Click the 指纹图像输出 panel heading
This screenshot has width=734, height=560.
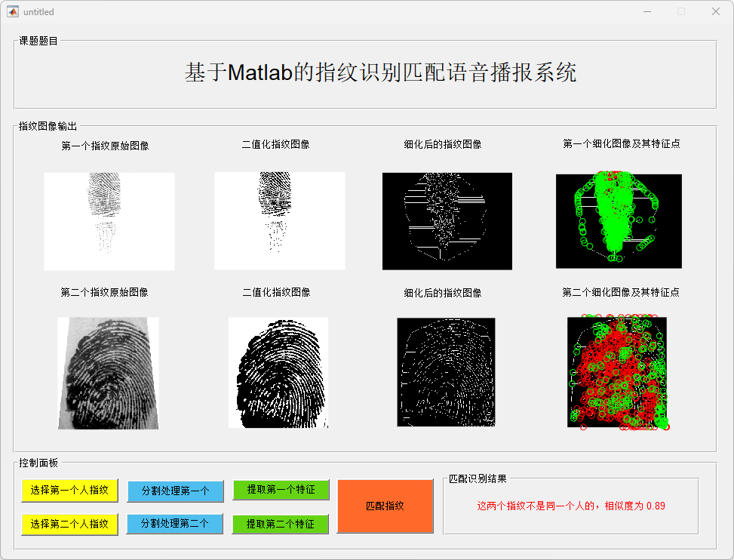[48, 126]
